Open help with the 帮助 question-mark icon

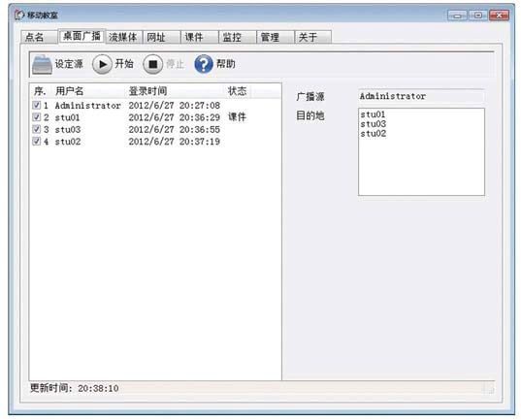click(x=204, y=64)
